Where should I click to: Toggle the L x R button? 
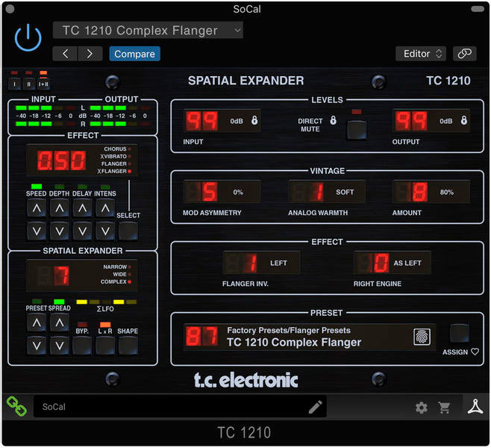[x=104, y=344]
